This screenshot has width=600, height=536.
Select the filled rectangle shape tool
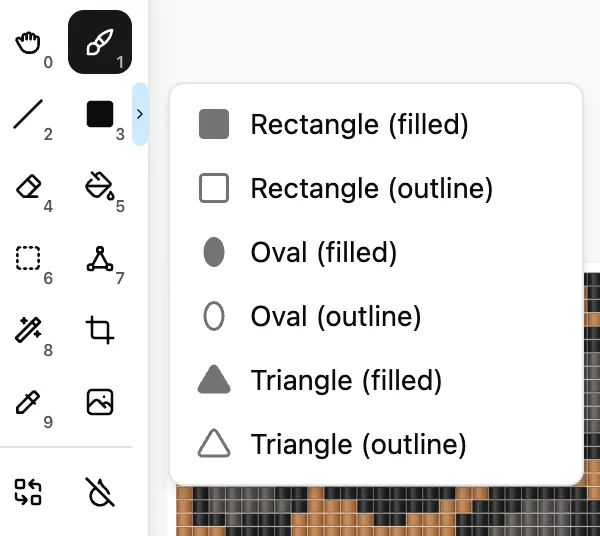[100, 114]
